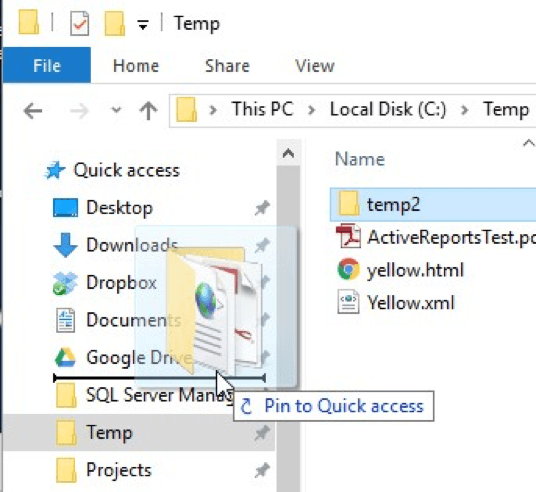The image size is (536, 492).
Task: Switch to the Home ribbon tab
Action: click(136, 66)
